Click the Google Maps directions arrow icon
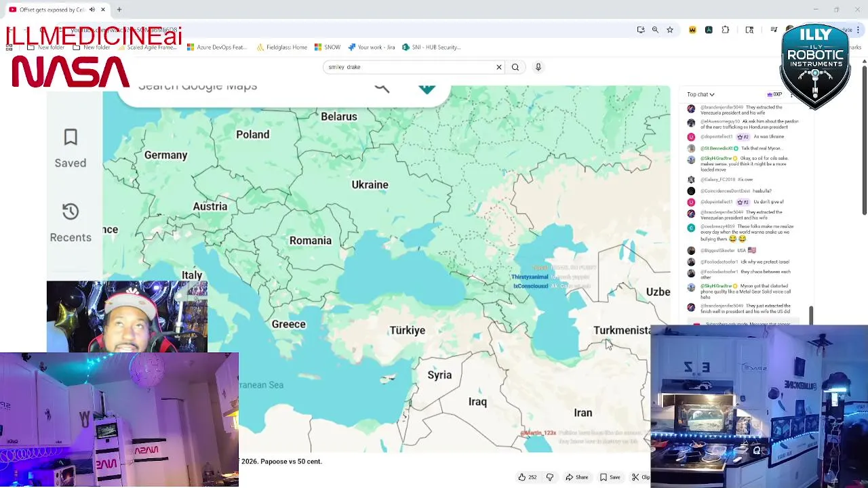The image size is (868, 488). point(427,89)
